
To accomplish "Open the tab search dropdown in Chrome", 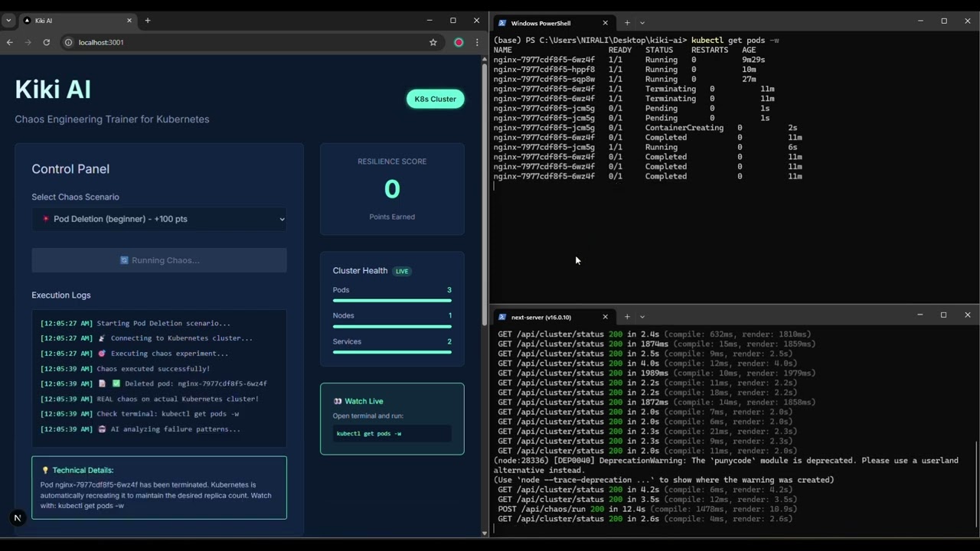I will coord(9,21).
